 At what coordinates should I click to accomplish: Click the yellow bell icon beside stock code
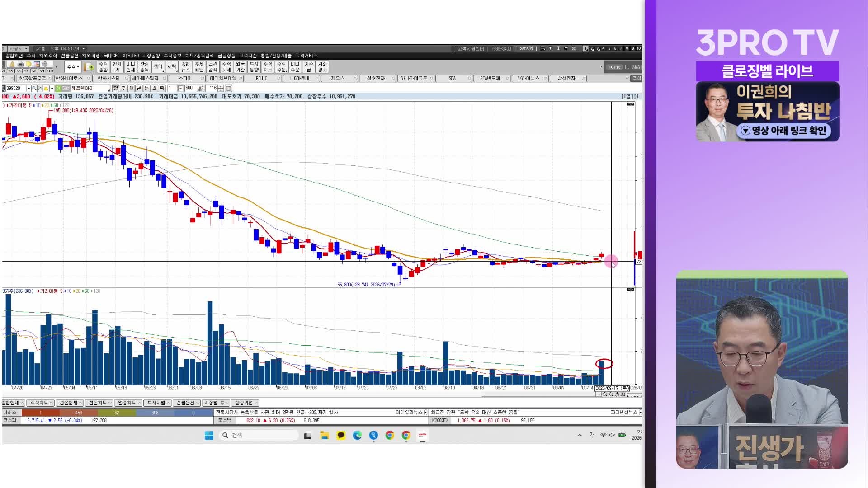pos(46,88)
